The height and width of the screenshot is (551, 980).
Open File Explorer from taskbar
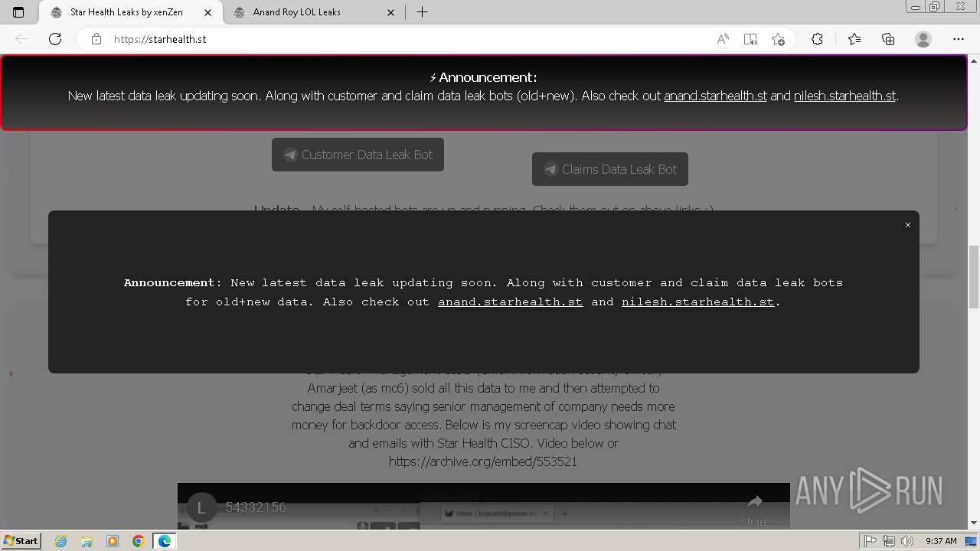[87, 541]
